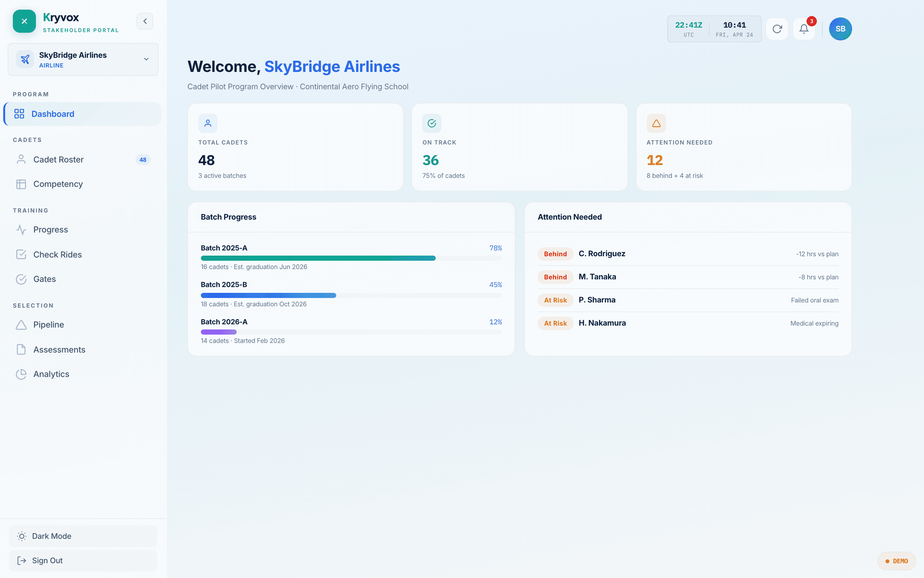Click the local time 10:41
Viewport: 924px width, 578px height.
click(734, 25)
